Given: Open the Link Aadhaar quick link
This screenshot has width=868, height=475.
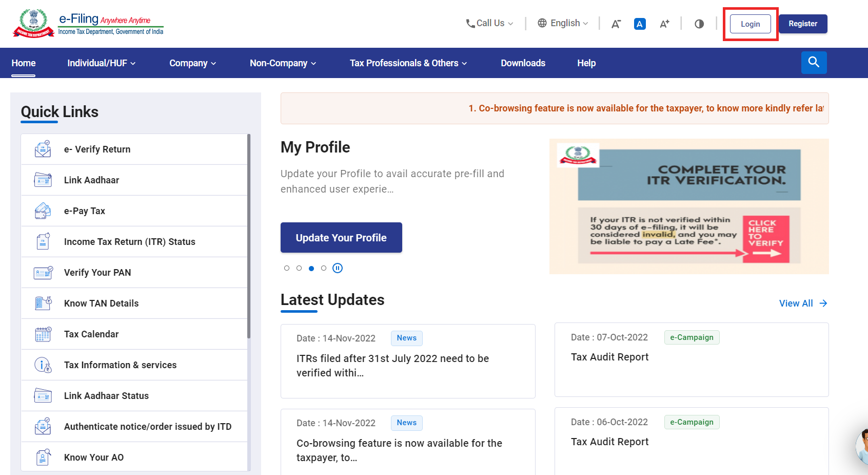Looking at the screenshot, I should 134,180.
